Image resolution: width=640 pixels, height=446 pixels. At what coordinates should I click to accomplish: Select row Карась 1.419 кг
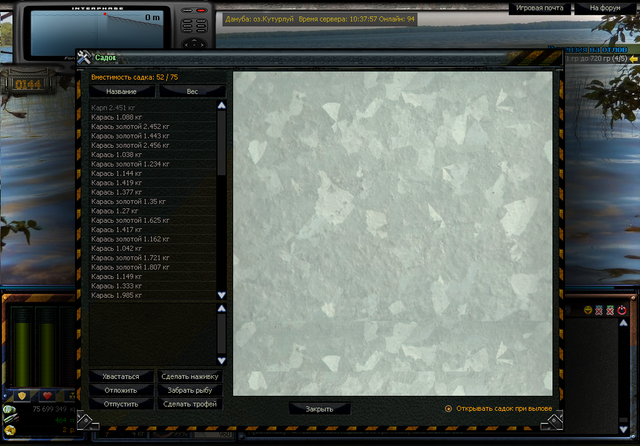[x=153, y=183]
